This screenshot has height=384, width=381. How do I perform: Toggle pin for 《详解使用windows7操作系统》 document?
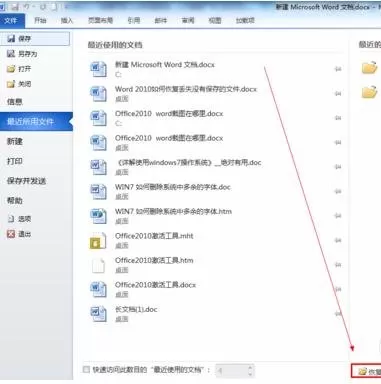pos(338,167)
